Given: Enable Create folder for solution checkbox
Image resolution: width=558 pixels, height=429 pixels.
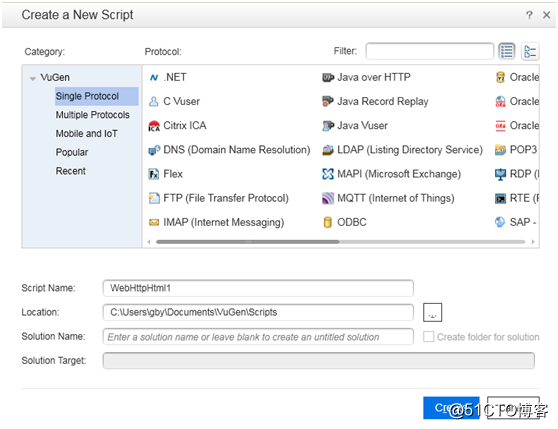Looking at the screenshot, I should (428, 337).
